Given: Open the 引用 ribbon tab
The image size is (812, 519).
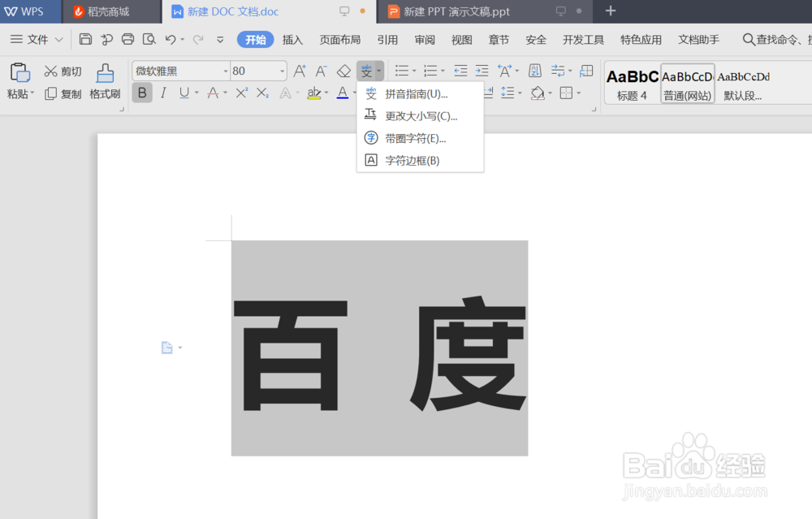Looking at the screenshot, I should tap(387, 40).
